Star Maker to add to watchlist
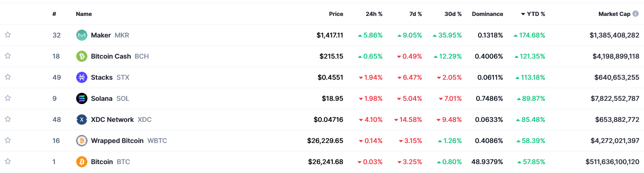Viewport: 644px width, 173px height. tap(8, 35)
